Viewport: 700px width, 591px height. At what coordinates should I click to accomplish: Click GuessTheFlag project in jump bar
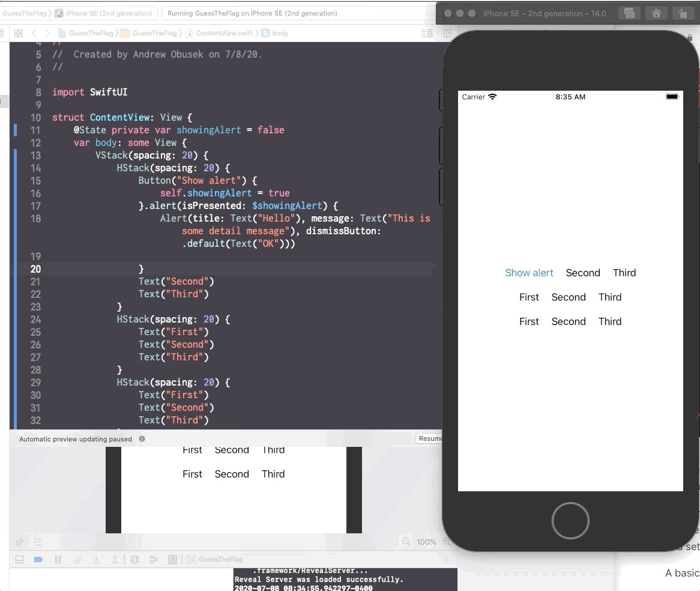pyautogui.click(x=86, y=33)
